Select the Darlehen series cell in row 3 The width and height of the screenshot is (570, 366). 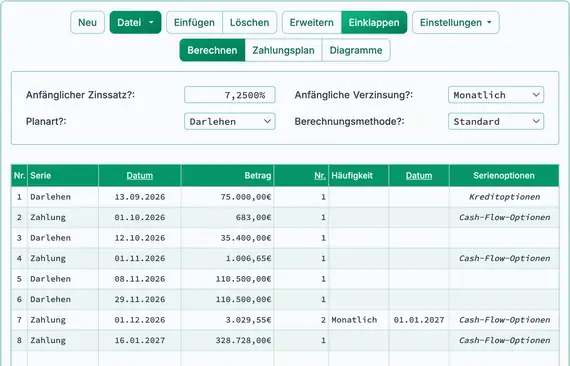(x=63, y=238)
